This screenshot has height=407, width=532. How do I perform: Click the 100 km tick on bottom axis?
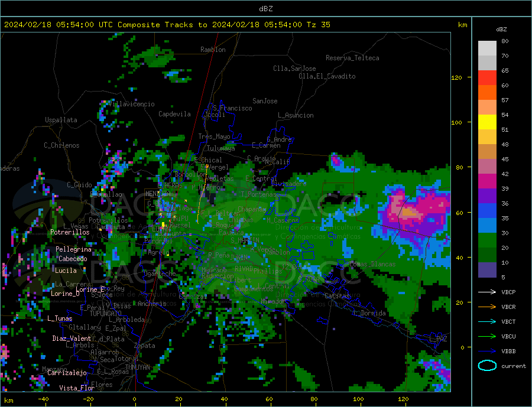pos(358,399)
